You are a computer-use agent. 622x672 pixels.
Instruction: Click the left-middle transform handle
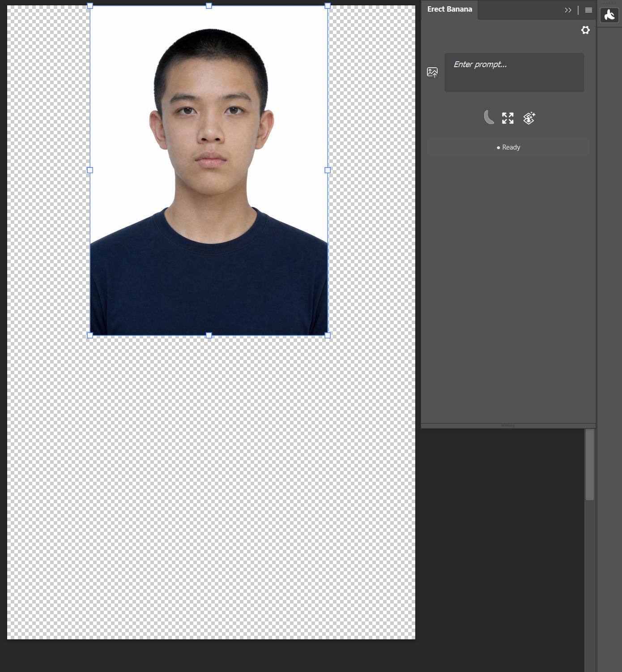[x=90, y=170]
